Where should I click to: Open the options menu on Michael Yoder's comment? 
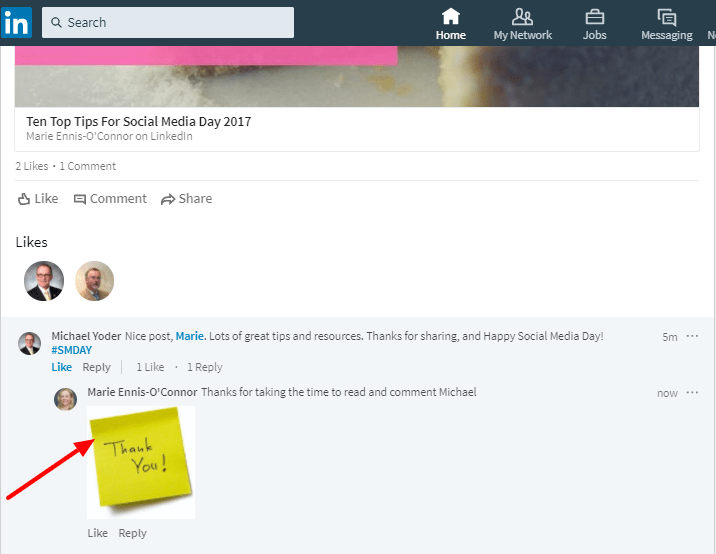692,336
